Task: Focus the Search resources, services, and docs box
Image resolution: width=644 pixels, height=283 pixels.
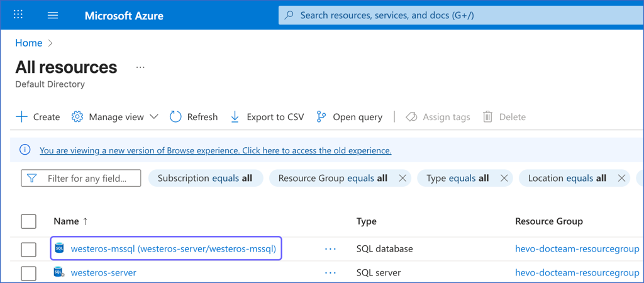Action: click(461, 15)
